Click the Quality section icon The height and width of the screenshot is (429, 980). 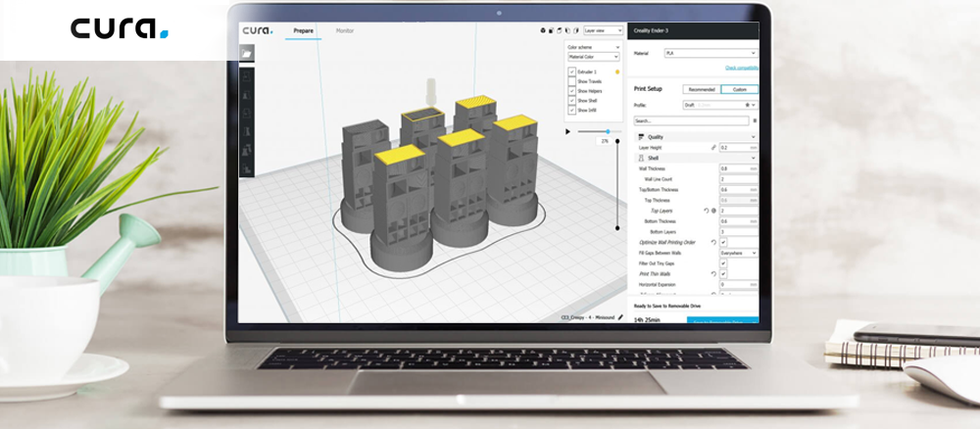(641, 137)
